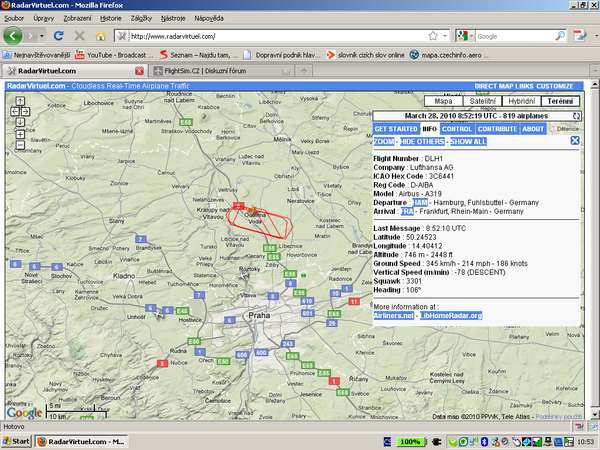Switch to FlightSim.CZ Diskuzní fórum tab
The image size is (600, 450).
223,71
